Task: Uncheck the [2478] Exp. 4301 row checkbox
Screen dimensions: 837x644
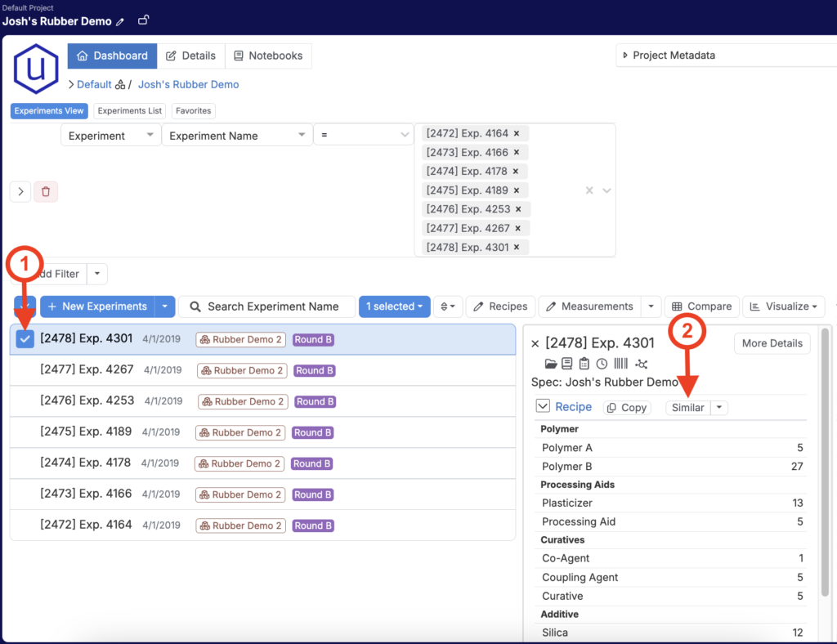Action: [25, 339]
